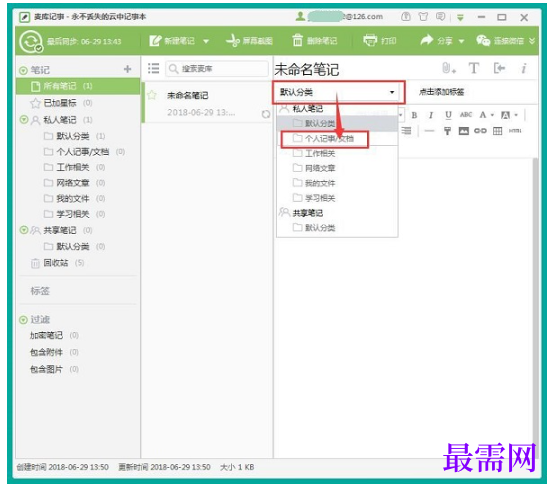The width and height of the screenshot is (555, 489).
Task: Click 点击添加标签 to add a tag
Action: [441, 92]
